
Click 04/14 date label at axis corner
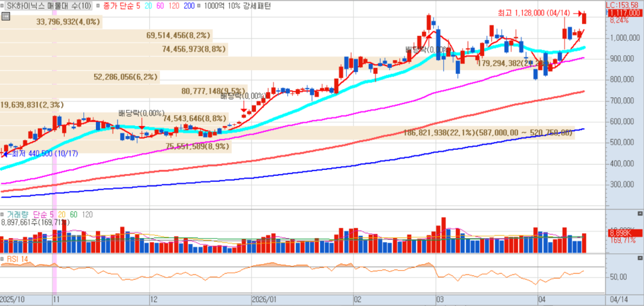(619, 299)
